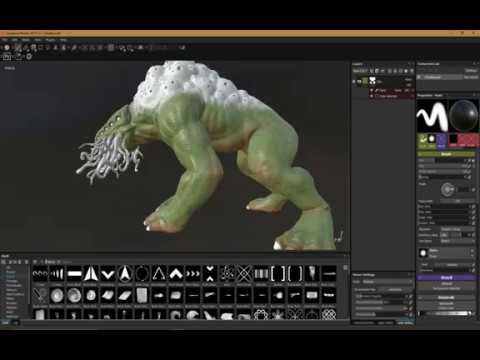Open the layer blending mode dropdown
The image size is (480, 360).
(x=408, y=80)
